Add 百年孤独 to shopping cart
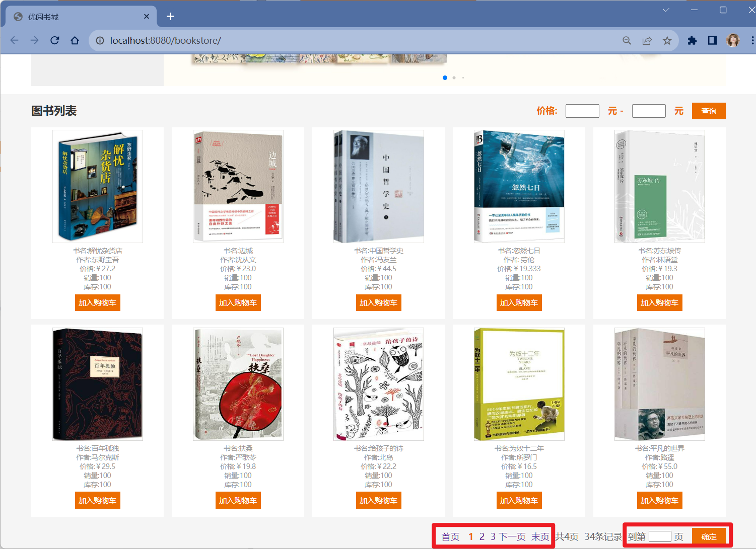Screen dimensions: 756x549 point(97,501)
